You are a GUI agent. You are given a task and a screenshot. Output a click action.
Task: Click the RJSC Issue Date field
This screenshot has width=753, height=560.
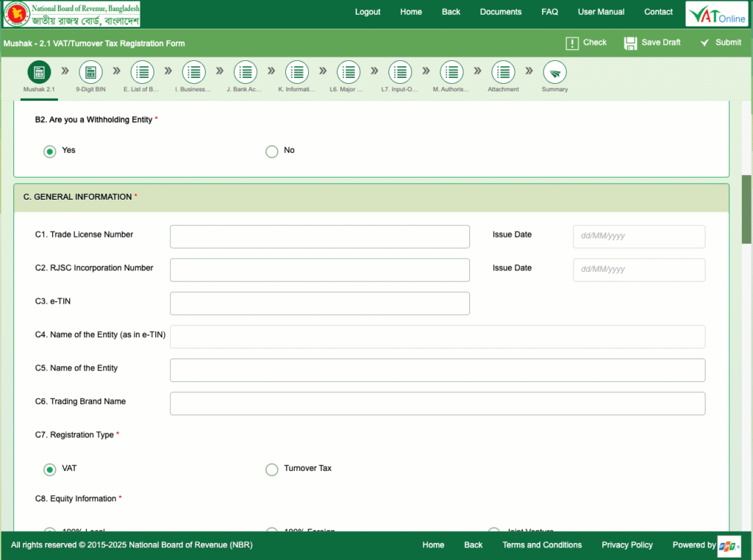click(639, 270)
